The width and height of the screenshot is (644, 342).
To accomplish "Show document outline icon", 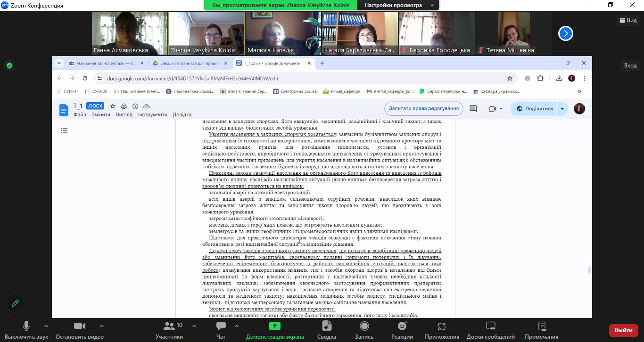I will tap(65, 131).
